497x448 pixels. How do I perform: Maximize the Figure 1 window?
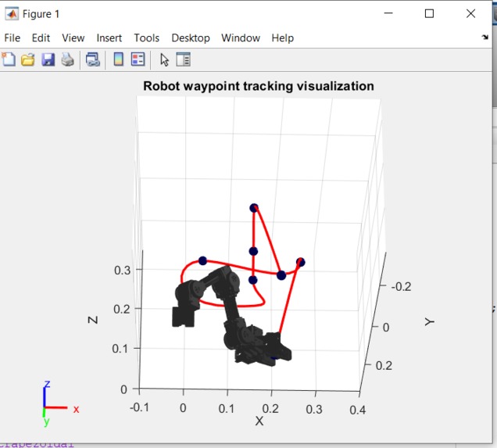pos(429,13)
